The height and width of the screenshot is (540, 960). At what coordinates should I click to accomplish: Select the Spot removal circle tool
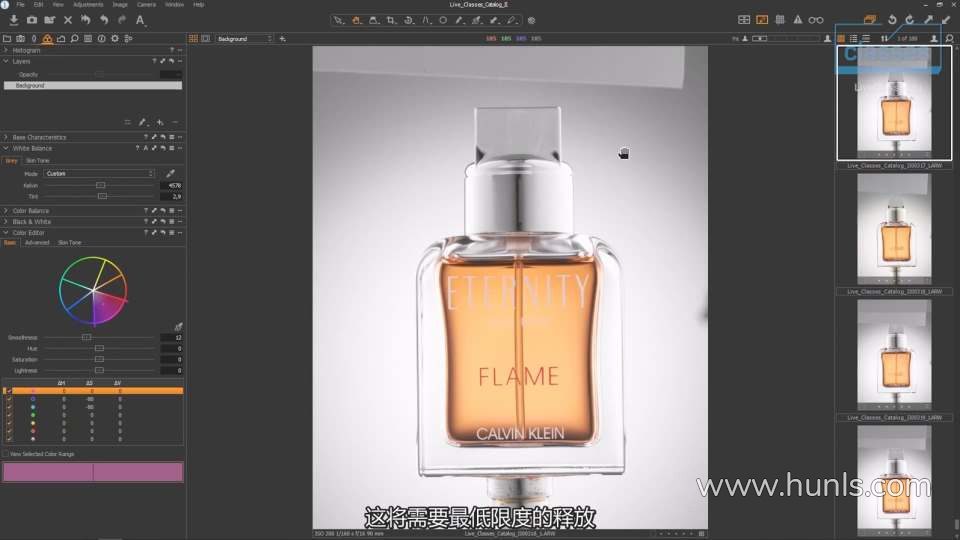pos(443,20)
